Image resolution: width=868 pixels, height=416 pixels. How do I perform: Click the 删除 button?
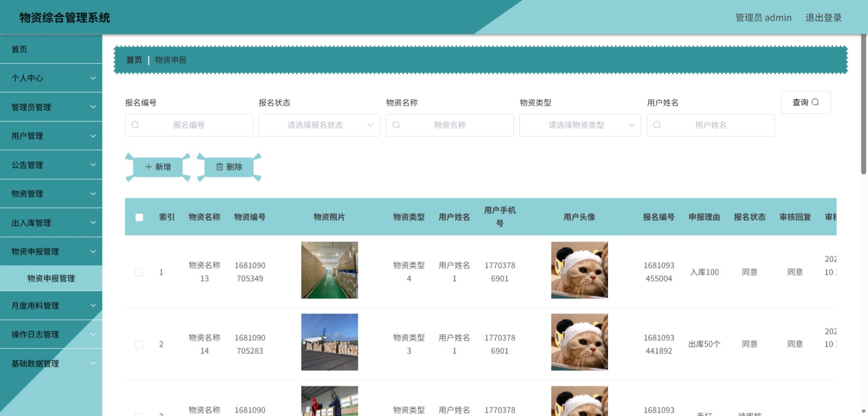tap(229, 167)
